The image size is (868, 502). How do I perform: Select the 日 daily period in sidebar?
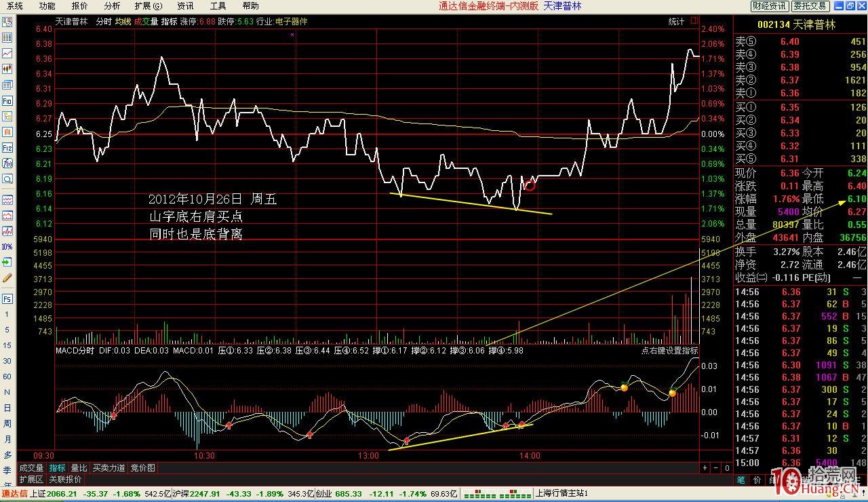(x=7, y=408)
